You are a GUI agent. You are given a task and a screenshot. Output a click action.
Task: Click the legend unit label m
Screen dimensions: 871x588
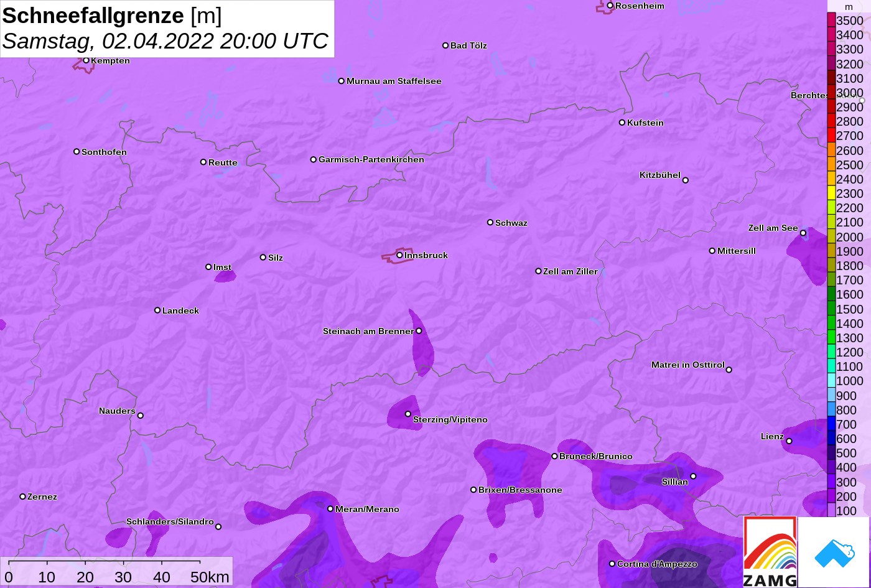(849, 7)
